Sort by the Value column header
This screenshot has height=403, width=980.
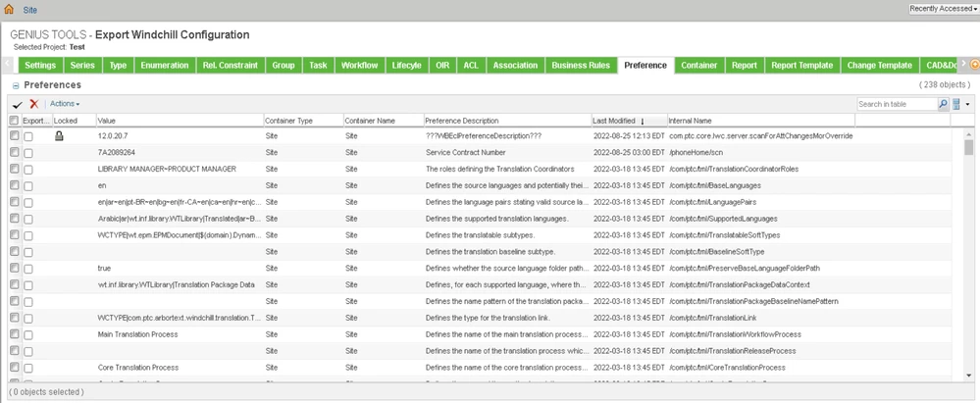point(179,121)
